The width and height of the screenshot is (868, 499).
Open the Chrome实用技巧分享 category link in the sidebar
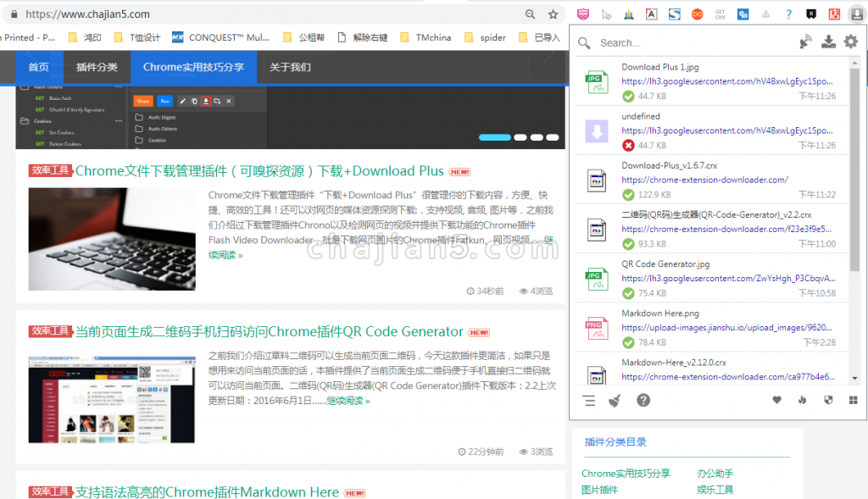(626, 474)
